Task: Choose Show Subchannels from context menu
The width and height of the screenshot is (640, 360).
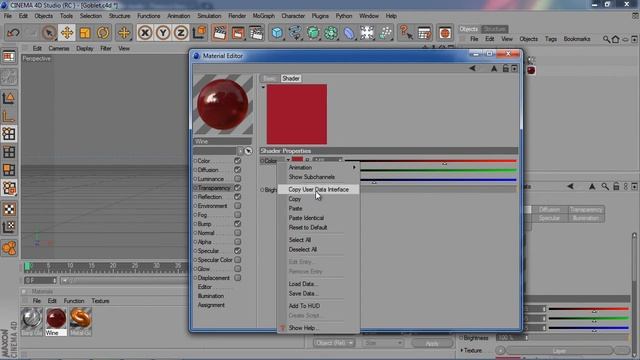Action: (311, 177)
